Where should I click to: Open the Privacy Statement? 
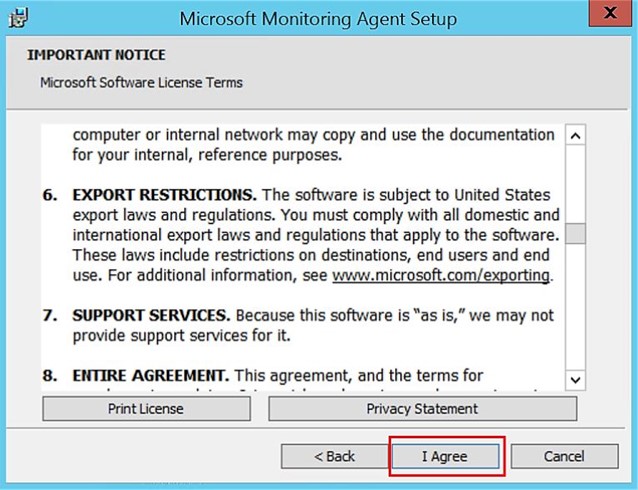[422, 409]
